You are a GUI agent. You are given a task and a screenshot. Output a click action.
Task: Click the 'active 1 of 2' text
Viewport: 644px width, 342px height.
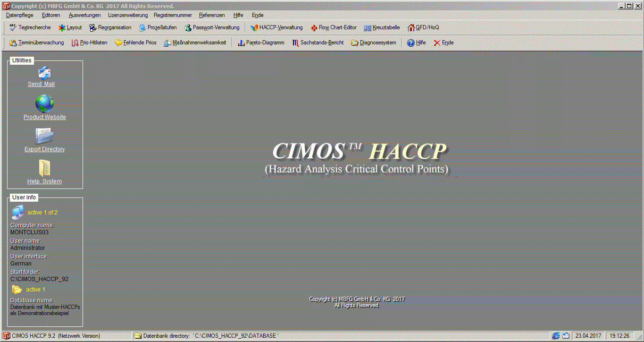point(42,213)
